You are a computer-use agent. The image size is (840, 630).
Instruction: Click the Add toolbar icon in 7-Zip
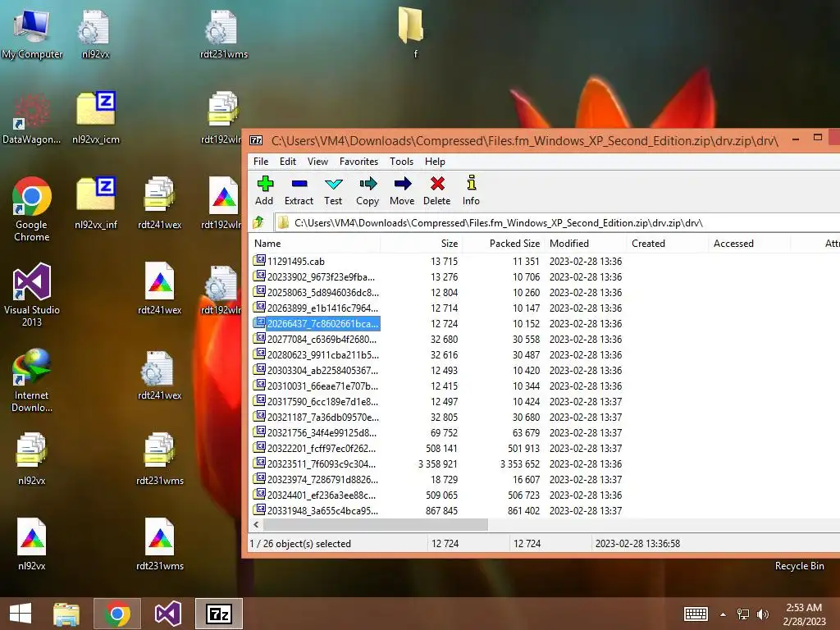[264, 190]
